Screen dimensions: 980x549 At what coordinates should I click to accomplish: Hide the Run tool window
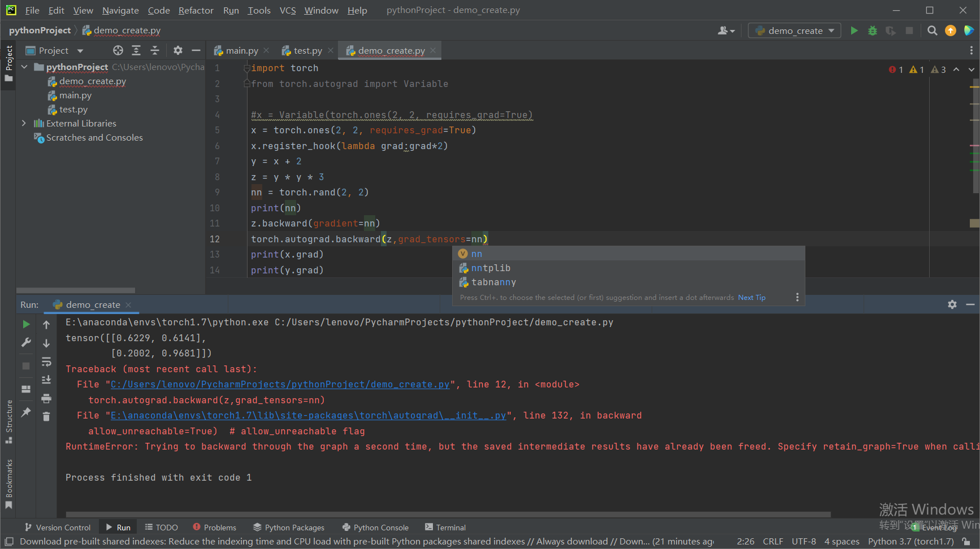point(970,304)
